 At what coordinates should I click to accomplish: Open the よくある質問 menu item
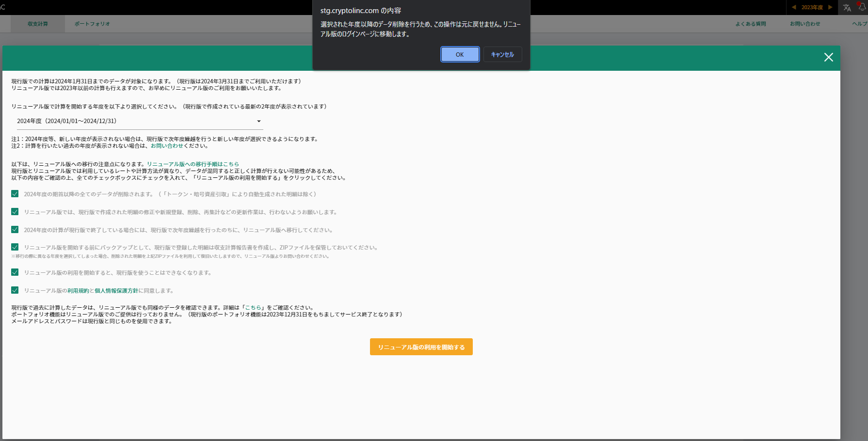click(751, 24)
